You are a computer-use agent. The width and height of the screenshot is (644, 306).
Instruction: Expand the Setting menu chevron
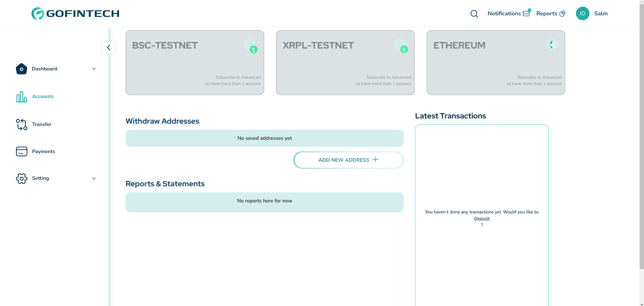click(94, 178)
